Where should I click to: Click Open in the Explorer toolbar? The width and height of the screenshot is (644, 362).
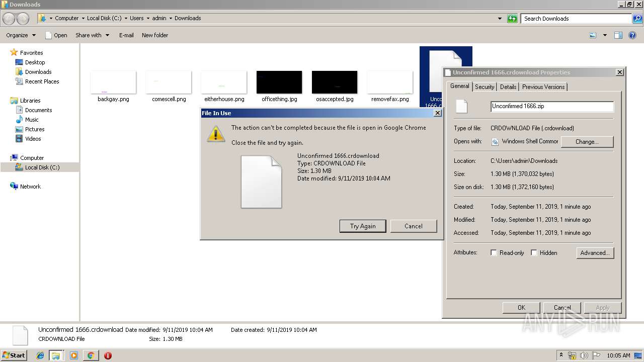(56, 35)
